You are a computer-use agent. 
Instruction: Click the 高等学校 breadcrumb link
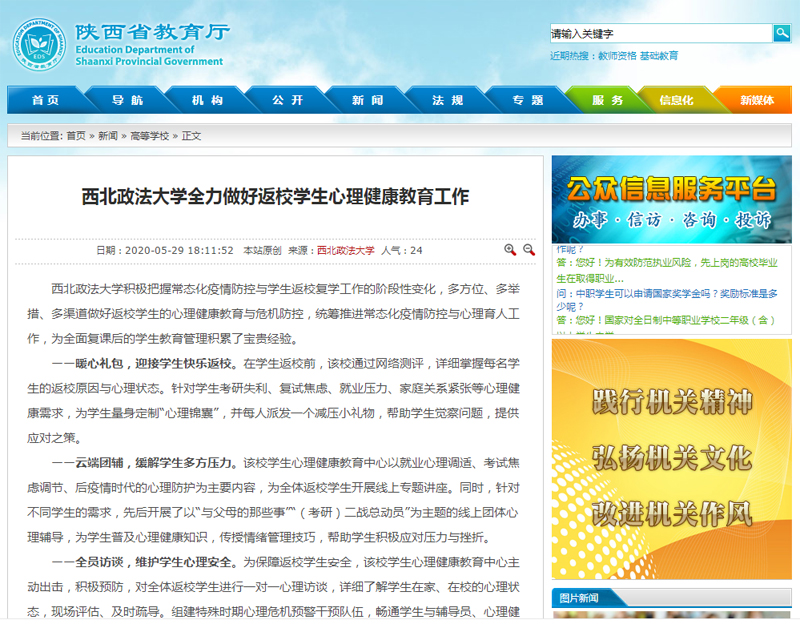(149, 135)
